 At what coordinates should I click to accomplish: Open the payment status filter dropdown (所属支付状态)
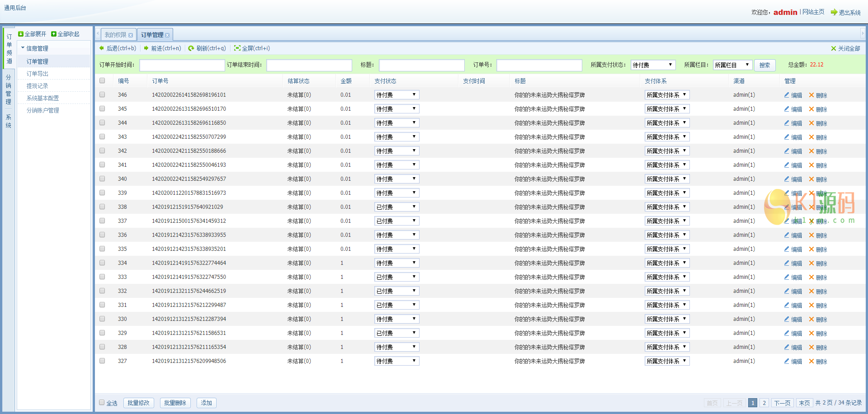click(x=653, y=65)
